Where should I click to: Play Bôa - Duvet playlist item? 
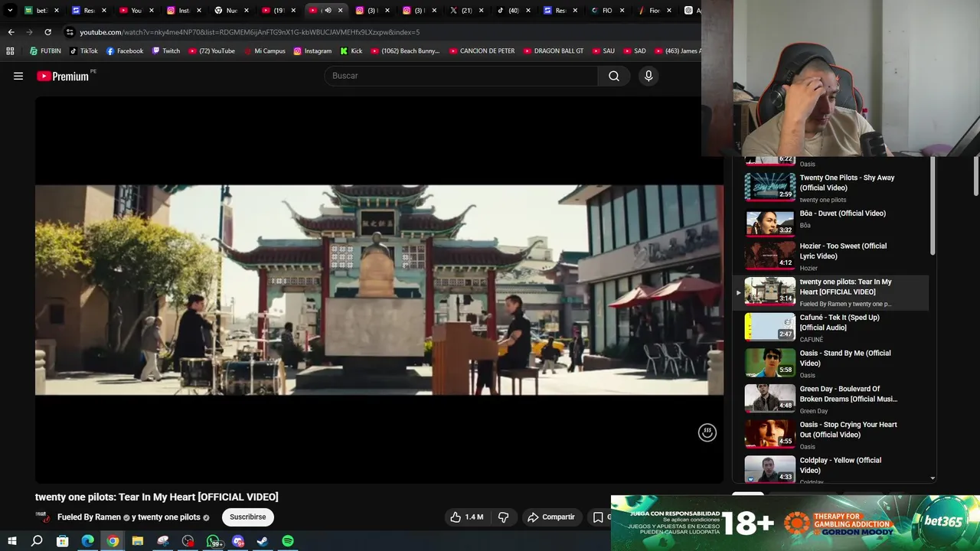[x=831, y=223]
